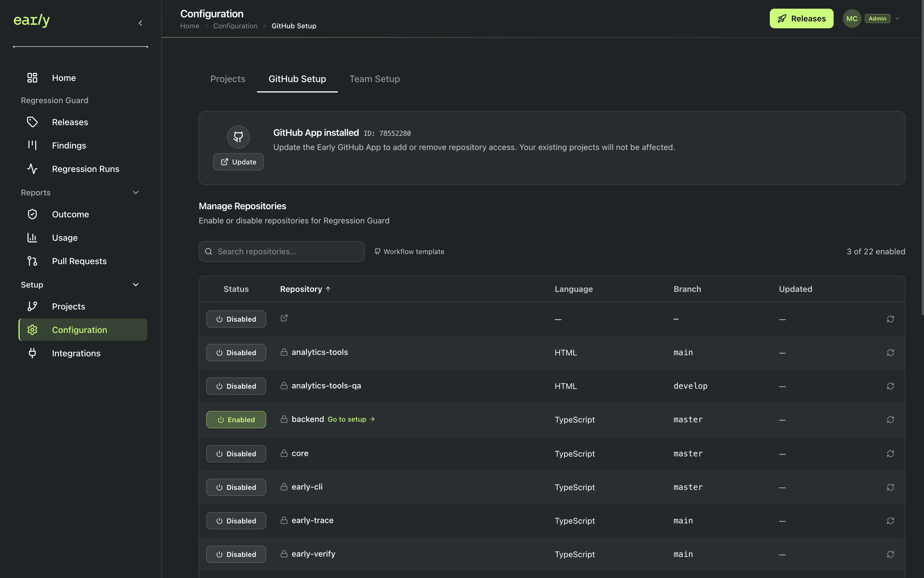924x578 pixels.
Task: Switch to the Team Setup tab
Action: coord(375,79)
